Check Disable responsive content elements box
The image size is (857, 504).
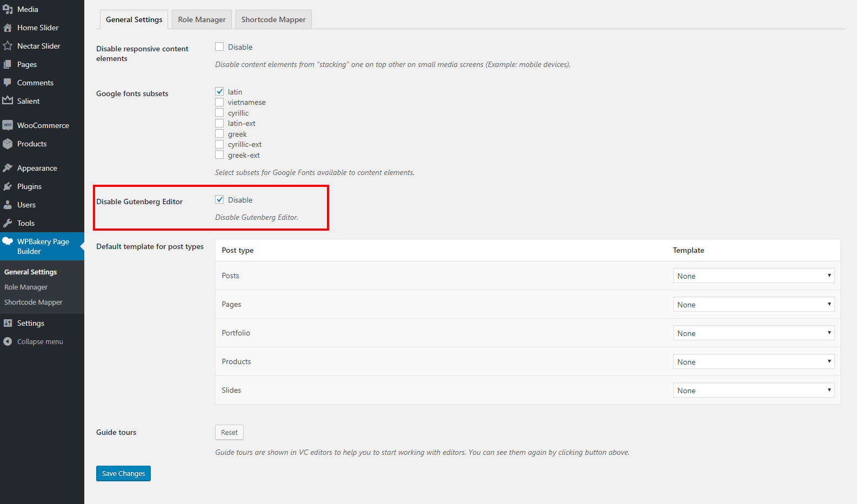(x=219, y=46)
